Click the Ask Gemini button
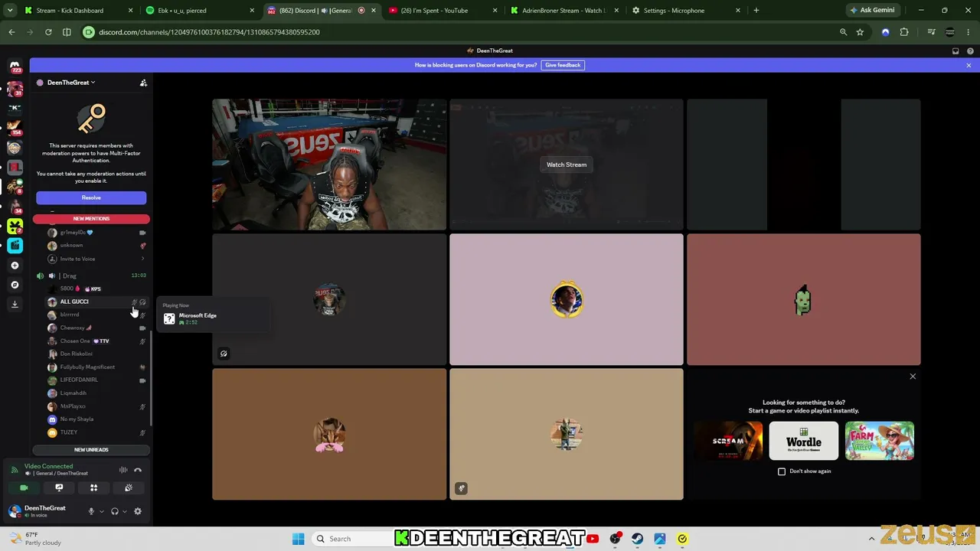The width and height of the screenshot is (980, 551). pyautogui.click(x=873, y=11)
